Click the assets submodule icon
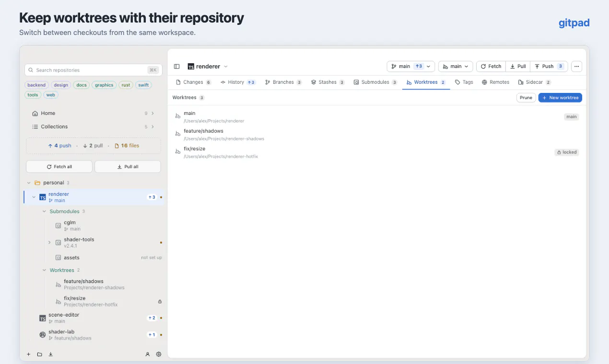 [58, 258]
